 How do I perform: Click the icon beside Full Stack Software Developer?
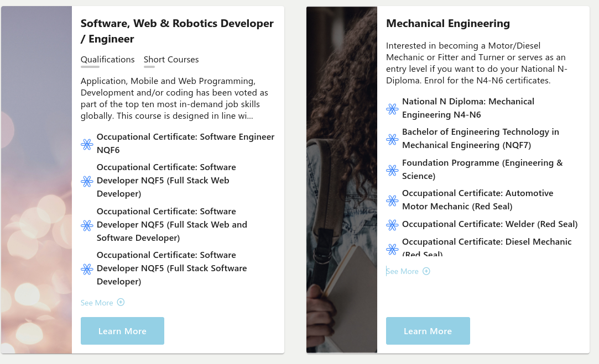(87, 269)
